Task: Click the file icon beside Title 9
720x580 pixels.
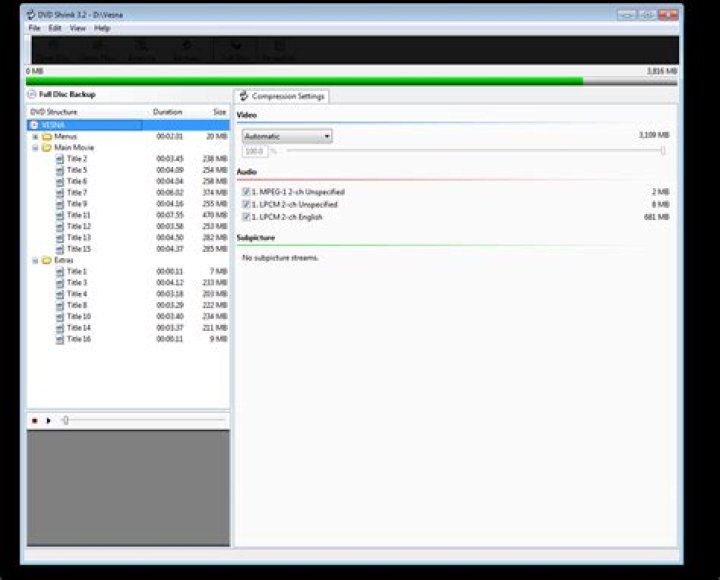Action: (x=60, y=204)
